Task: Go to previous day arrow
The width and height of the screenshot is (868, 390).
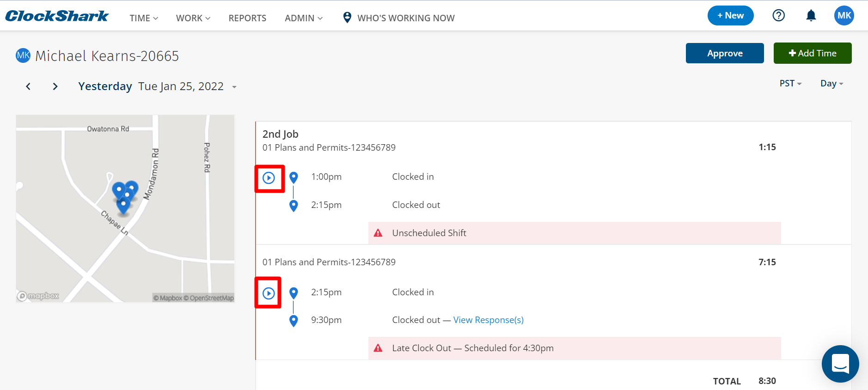Action: (28, 86)
